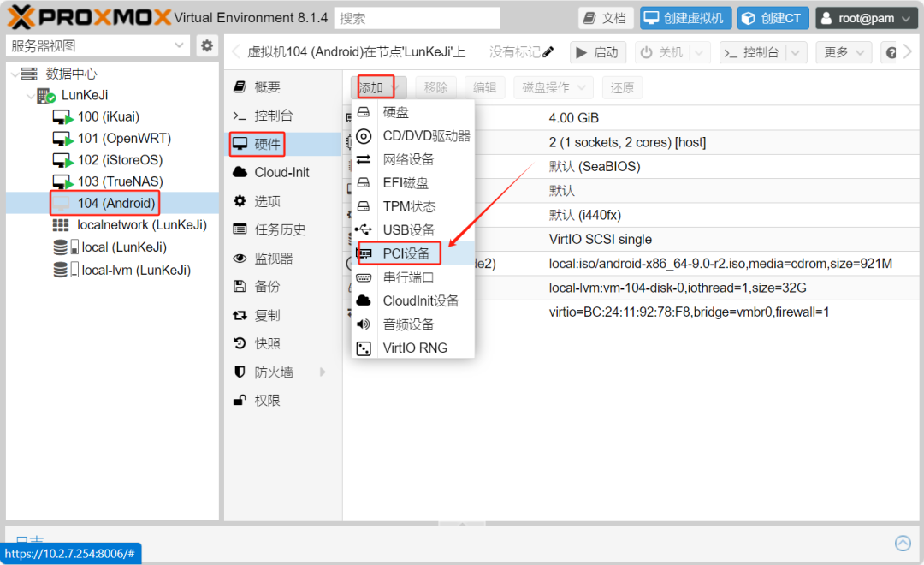
Task: Click the floppy disk icon beside 备份
Action: [x=240, y=287]
